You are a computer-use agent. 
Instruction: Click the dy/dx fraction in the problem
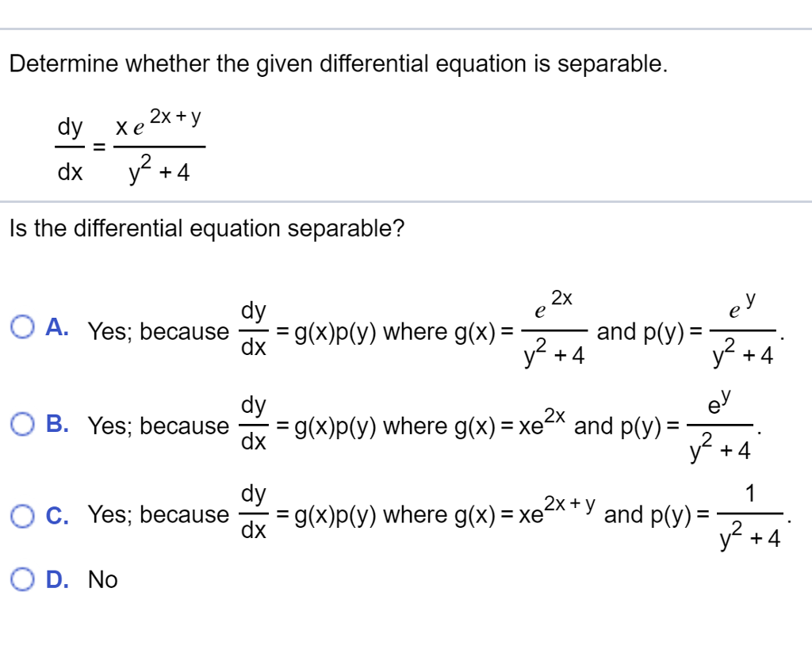click(x=70, y=147)
